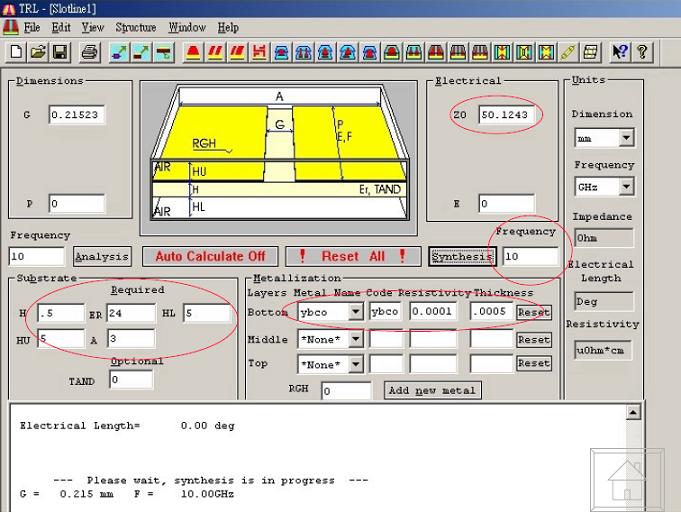This screenshot has height=513, width=681.
Task: Open the Top layer metal dropdown
Action: coord(355,364)
